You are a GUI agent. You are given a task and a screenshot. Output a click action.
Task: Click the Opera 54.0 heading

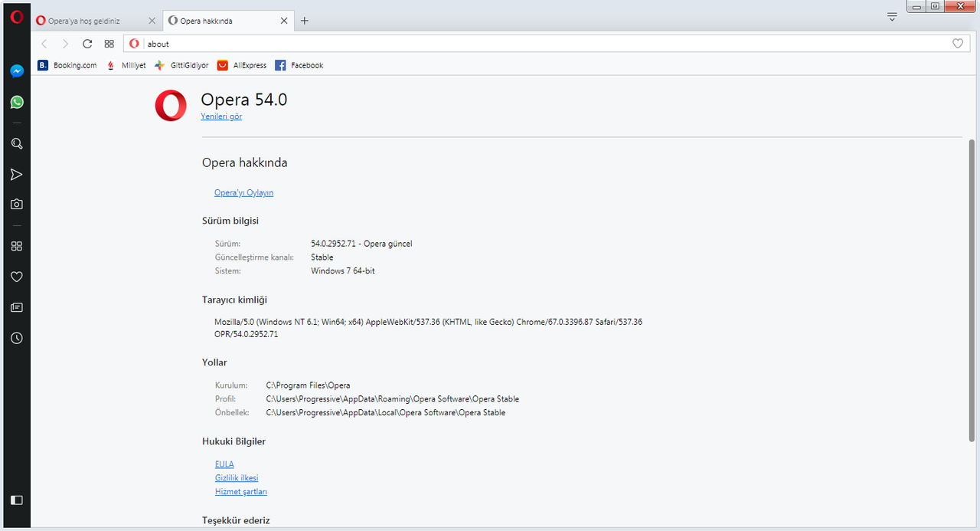coord(243,100)
